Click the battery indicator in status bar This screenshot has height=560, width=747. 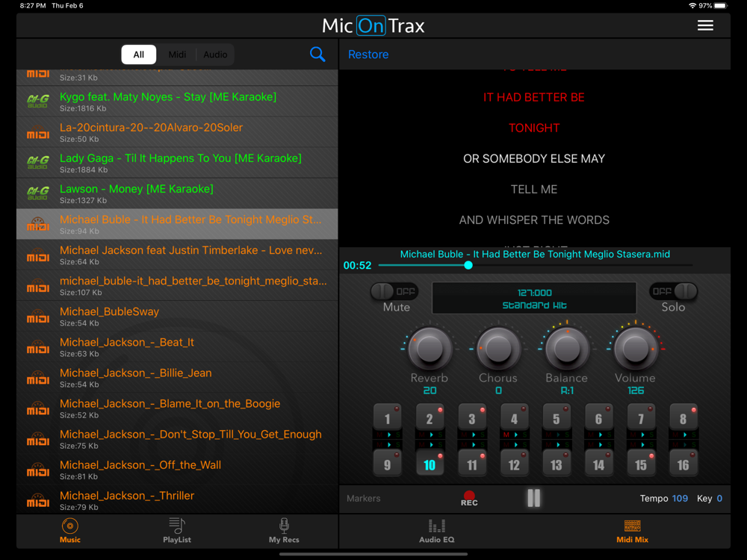[x=721, y=6]
